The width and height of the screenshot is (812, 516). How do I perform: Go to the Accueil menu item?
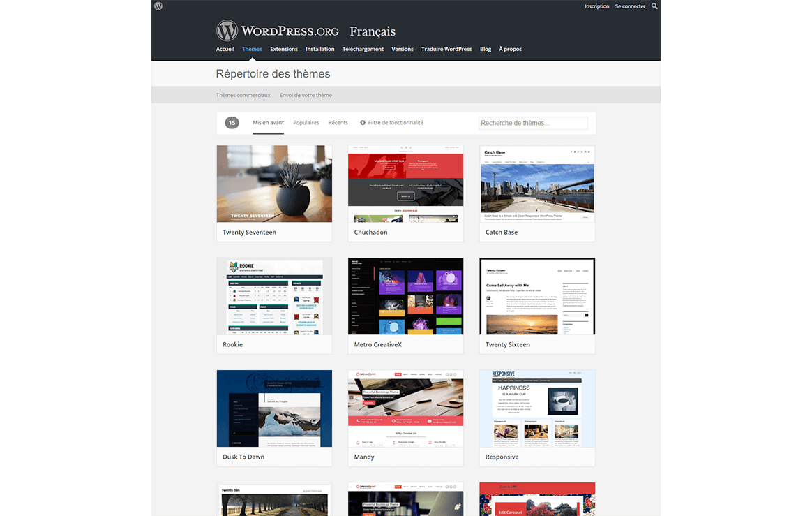click(225, 50)
